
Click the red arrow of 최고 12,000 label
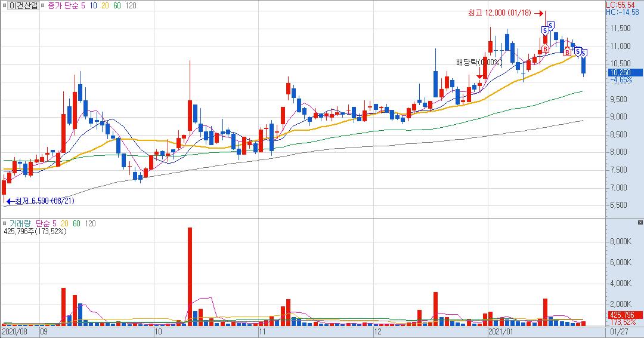539,13
